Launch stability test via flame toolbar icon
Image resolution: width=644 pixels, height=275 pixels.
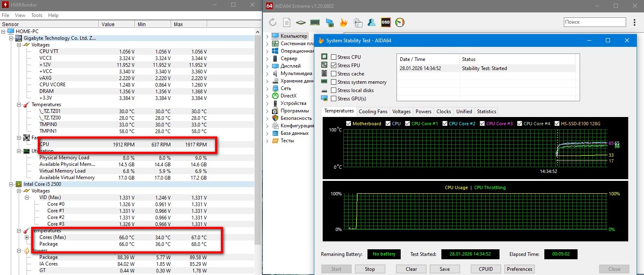click(343, 22)
